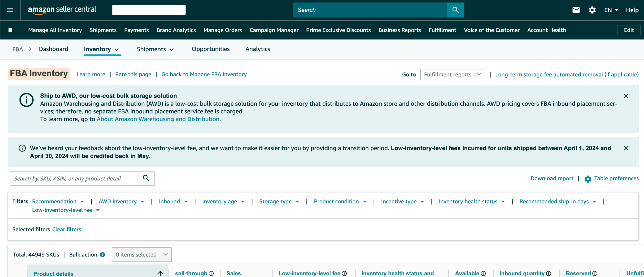The width and height of the screenshot is (644, 277).
Task: Expand the Recommendation filter
Action: (x=58, y=201)
